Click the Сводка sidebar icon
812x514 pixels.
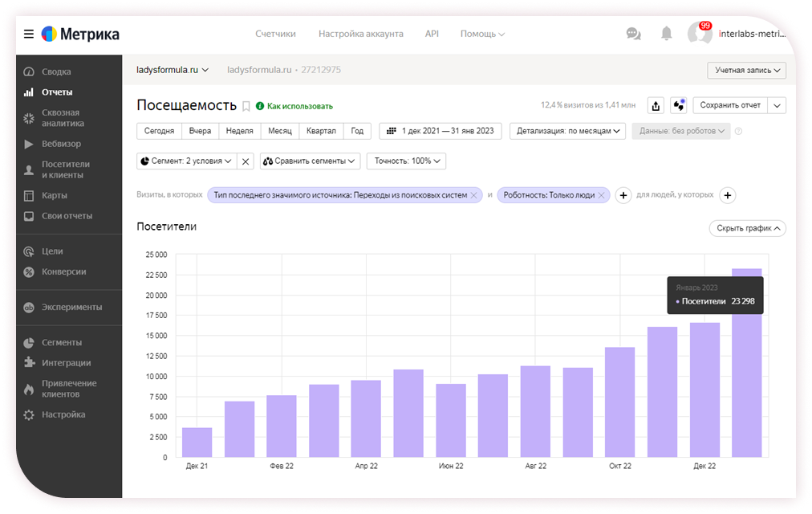click(x=29, y=71)
